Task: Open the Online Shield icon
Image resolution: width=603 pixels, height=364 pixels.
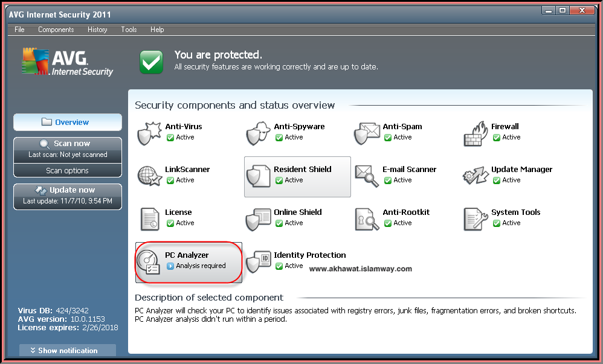Action: (258, 219)
